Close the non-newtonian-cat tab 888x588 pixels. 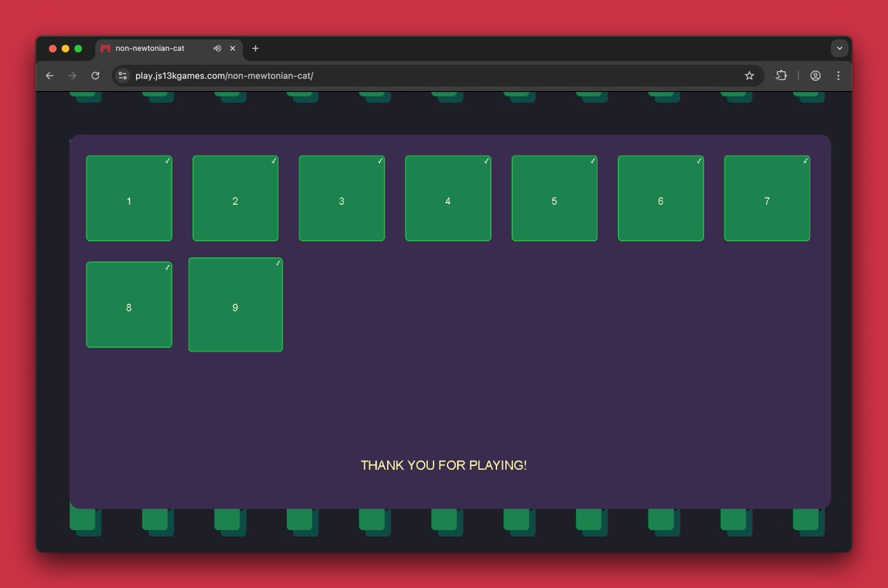pos(232,48)
